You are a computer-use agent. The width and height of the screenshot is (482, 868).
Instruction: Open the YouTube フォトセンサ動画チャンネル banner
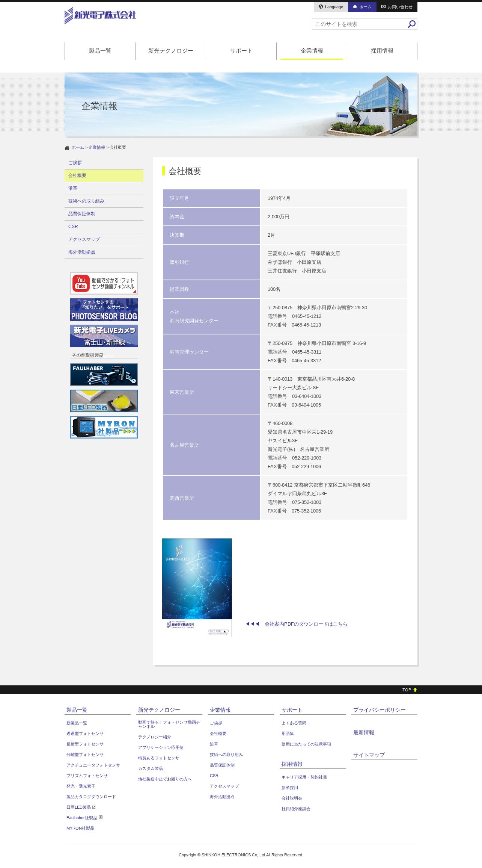click(x=104, y=283)
